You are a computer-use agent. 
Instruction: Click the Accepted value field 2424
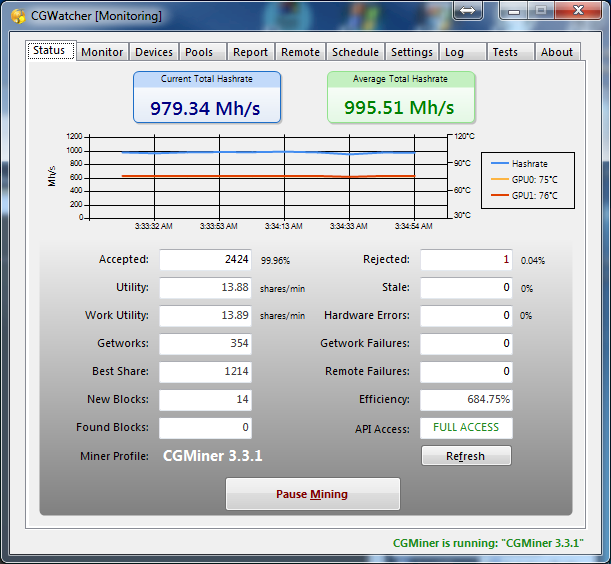[x=205, y=260]
